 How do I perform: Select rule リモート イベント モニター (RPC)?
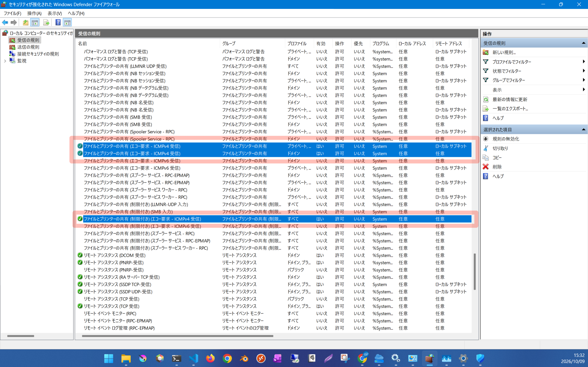[x=110, y=313]
